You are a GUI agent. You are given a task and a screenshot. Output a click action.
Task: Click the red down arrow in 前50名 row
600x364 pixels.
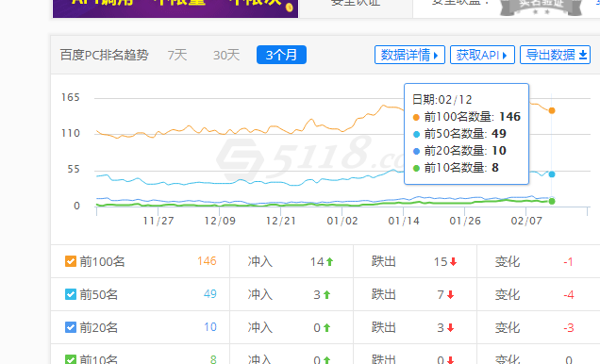coord(450,295)
